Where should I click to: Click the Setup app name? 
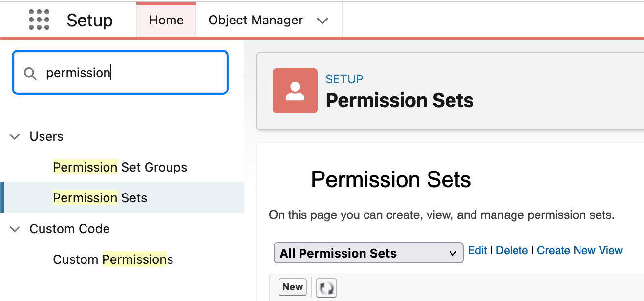tap(90, 21)
